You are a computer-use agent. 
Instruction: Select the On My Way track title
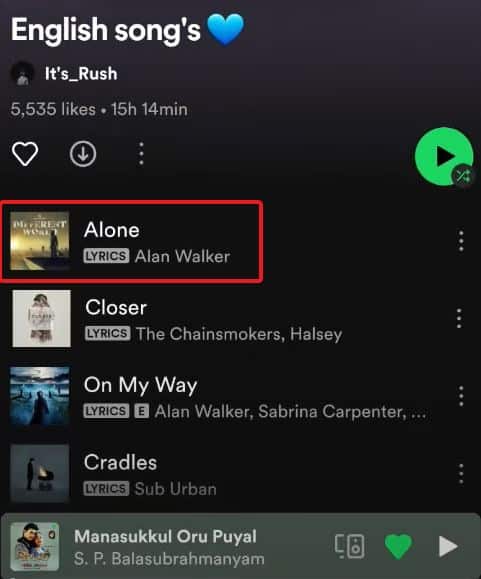point(140,385)
